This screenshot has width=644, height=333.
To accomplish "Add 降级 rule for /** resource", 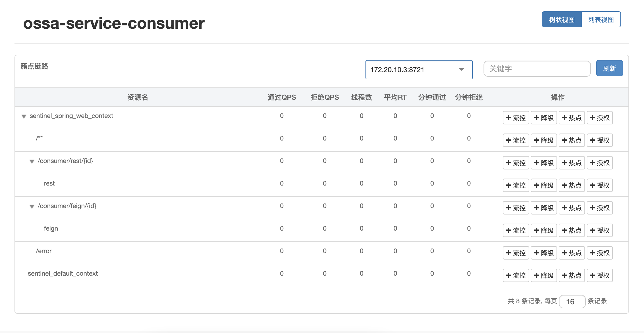I will pos(544,140).
